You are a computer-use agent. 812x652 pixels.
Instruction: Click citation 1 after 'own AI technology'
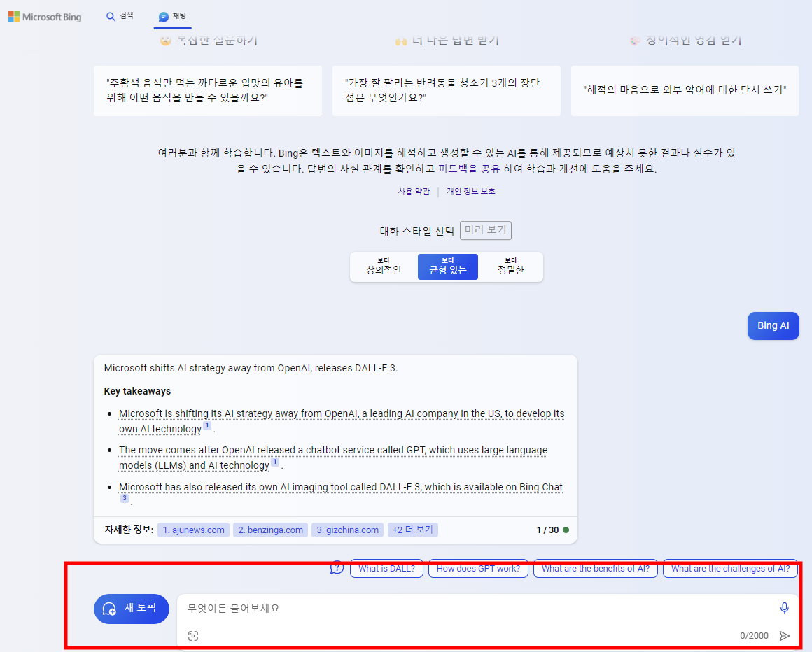pyautogui.click(x=206, y=426)
